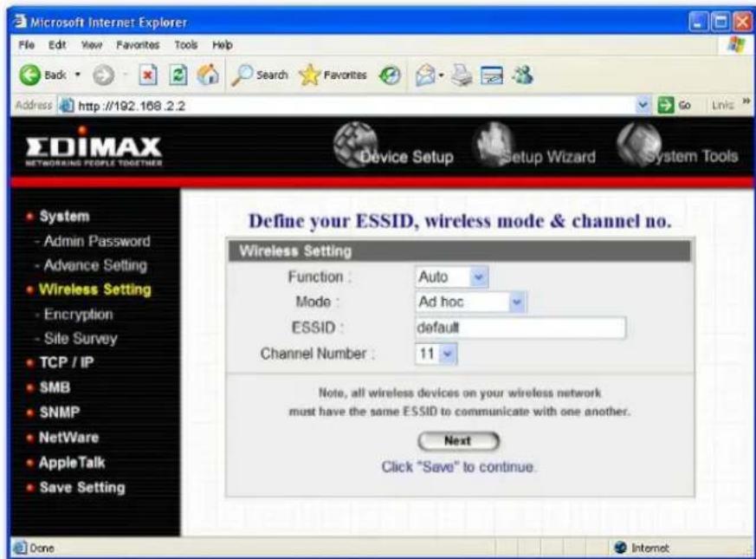Open the Tools menu
The height and width of the screenshot is (559, 756).
pyautogui.click(x=186, y=45)
